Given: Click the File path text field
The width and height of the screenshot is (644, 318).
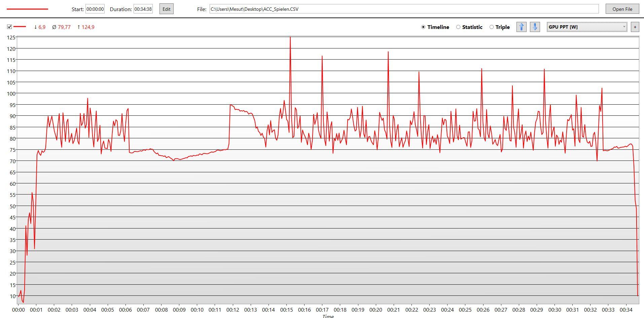Looking at the screenshot, I should (404, 9).
